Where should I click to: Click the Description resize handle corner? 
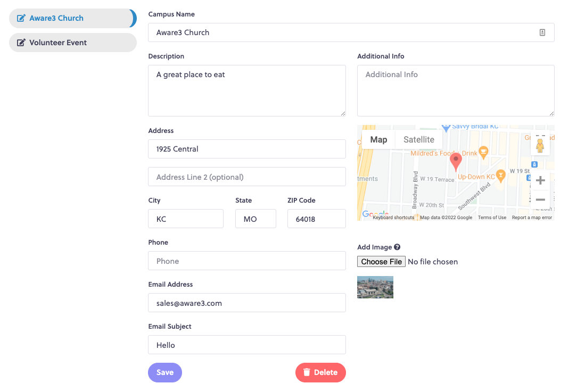pos(343,114)
